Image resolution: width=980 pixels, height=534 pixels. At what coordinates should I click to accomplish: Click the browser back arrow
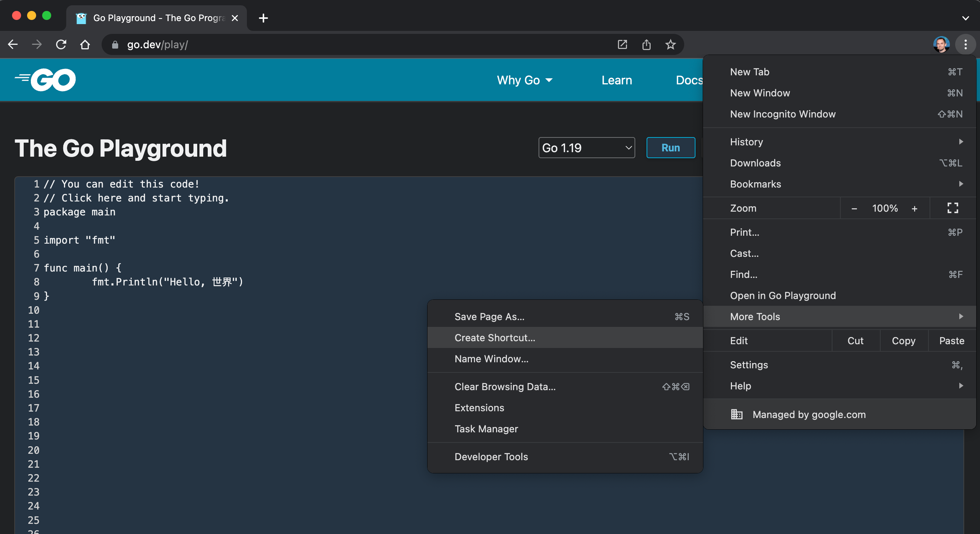[x=13, y=44]
